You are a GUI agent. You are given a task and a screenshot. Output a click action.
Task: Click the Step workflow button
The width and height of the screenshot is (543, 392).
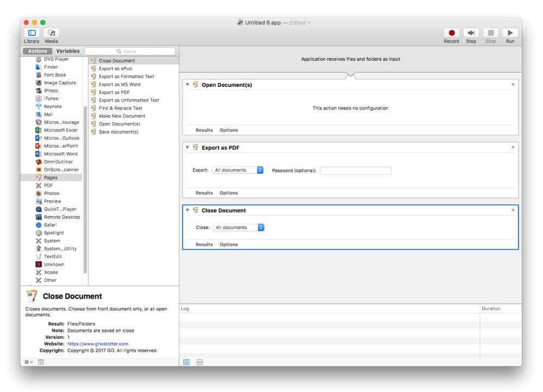click(471, 33)
